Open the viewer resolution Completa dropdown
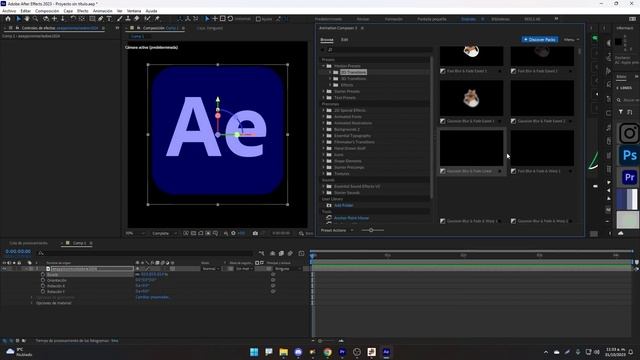This screenshot has height=360, width=640. (164, 233)
